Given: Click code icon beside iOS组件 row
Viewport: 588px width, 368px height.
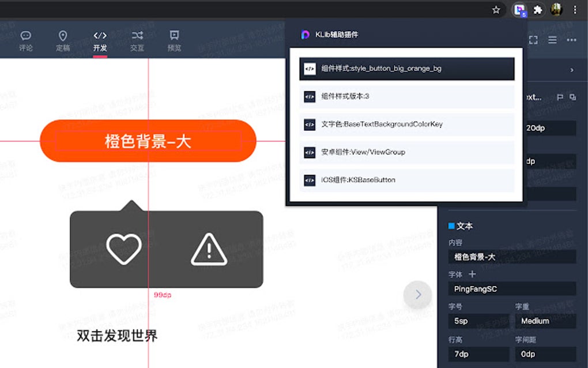Looking at the screenshot, I should tap(310, 180).
